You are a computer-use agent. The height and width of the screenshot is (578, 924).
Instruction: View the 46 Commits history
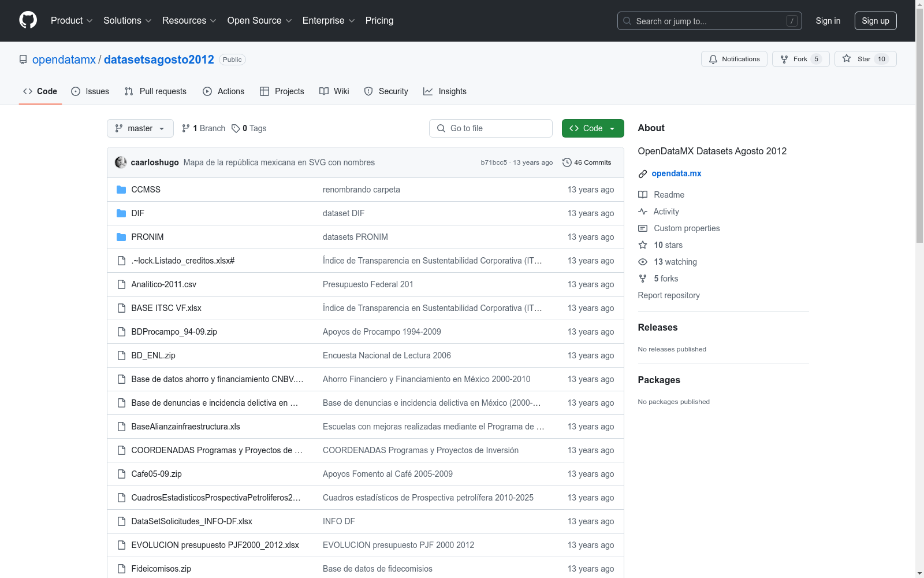(x=587, y=162)
